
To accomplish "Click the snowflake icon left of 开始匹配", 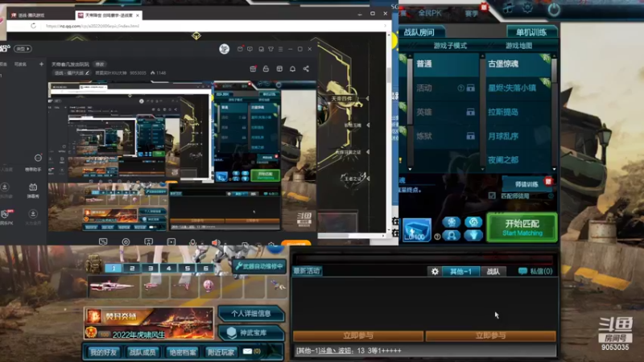I will [x=451, y=222].
